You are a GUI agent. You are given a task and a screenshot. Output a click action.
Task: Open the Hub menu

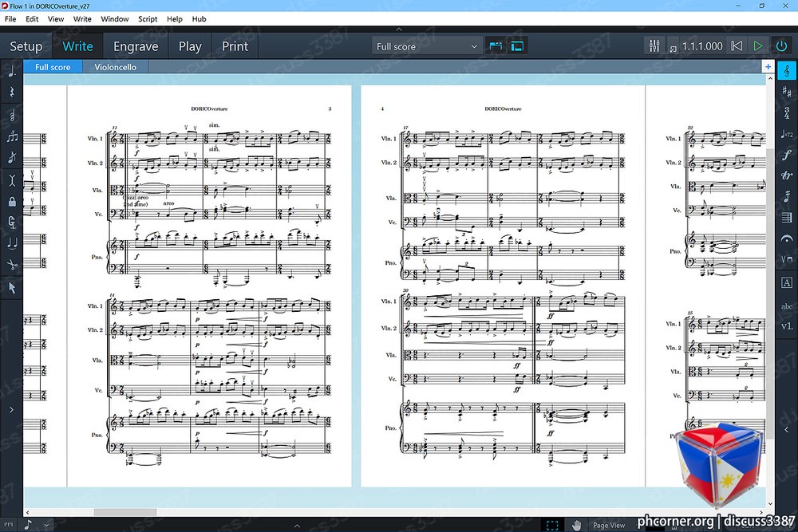(199, 19)
